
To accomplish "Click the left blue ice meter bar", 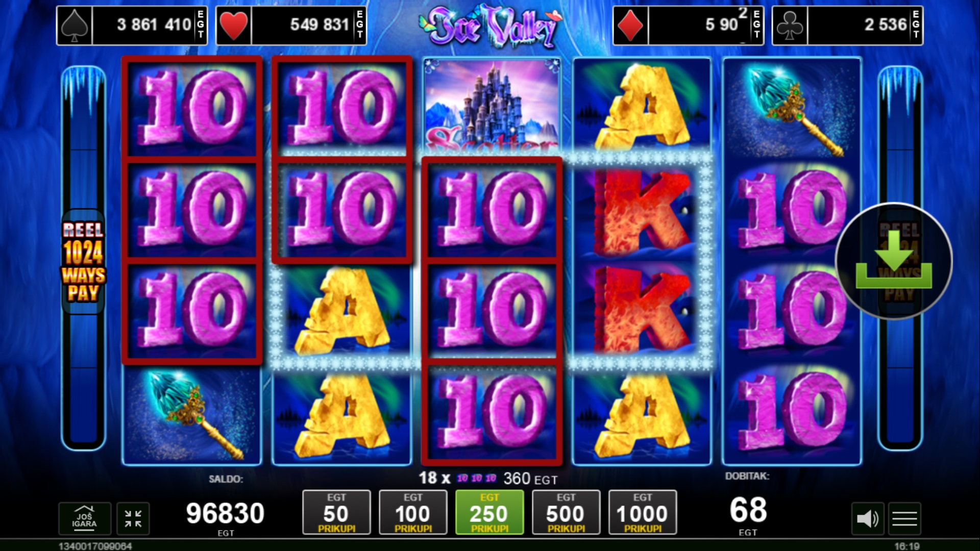I will [x=83, y=258].
